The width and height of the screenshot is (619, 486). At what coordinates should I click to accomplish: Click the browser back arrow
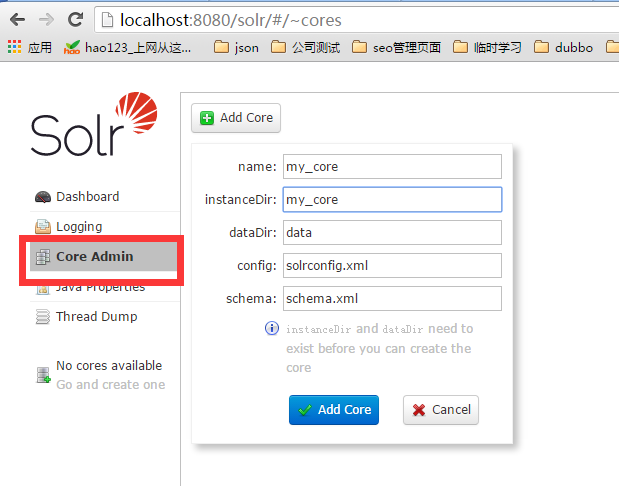click(x=17, y=19)
